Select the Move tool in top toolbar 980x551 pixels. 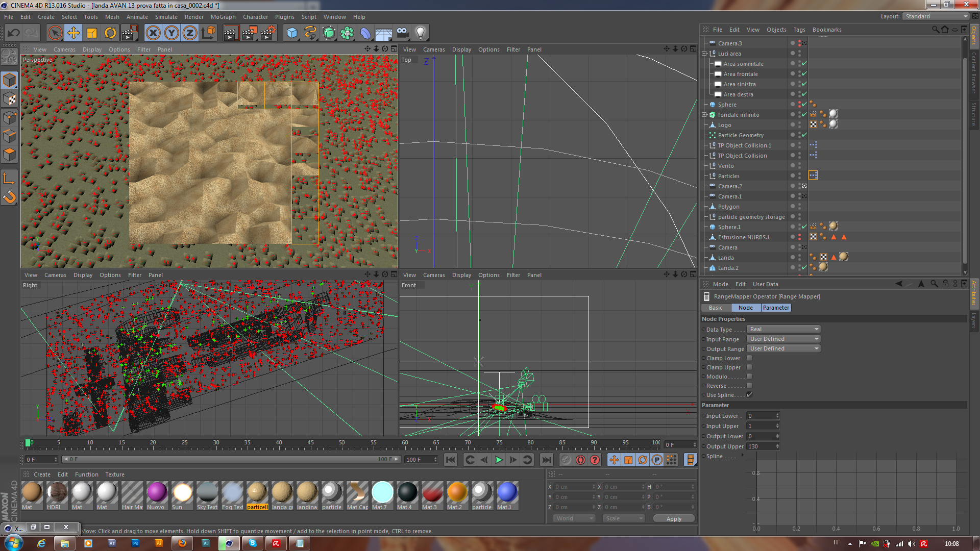click(x=73, y=33)
